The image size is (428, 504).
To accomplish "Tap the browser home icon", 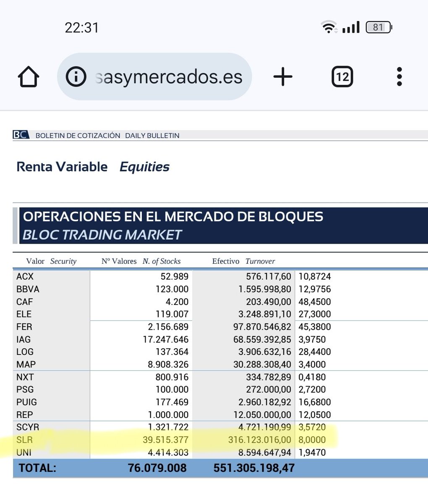I will [29, 77].
